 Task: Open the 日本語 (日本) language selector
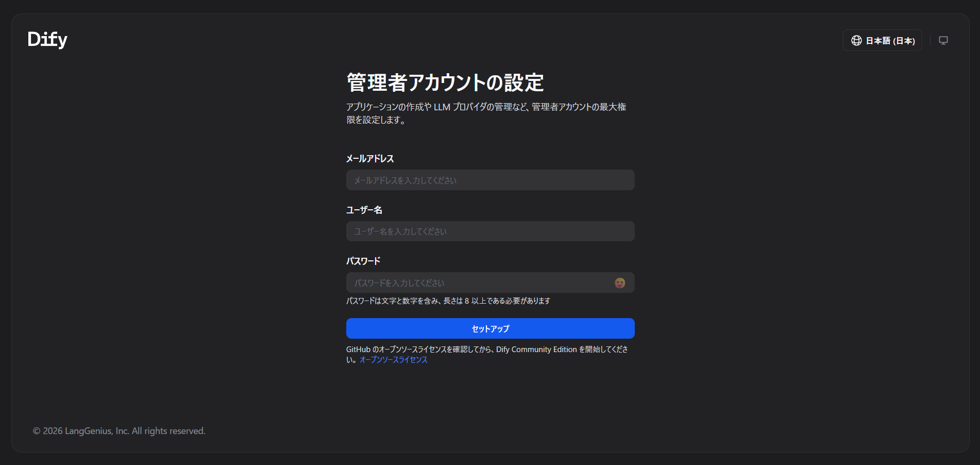882,40
